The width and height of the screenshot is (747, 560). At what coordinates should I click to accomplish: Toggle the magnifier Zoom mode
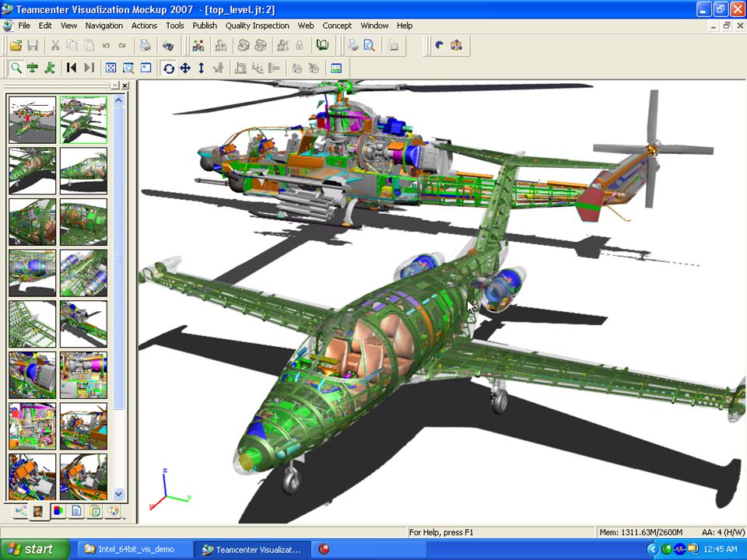(x=16, y=68)
